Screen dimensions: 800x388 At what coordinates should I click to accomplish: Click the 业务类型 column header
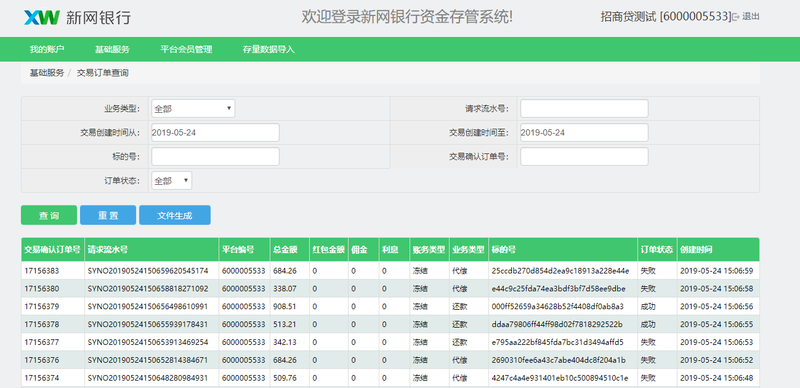click(468, 250)
